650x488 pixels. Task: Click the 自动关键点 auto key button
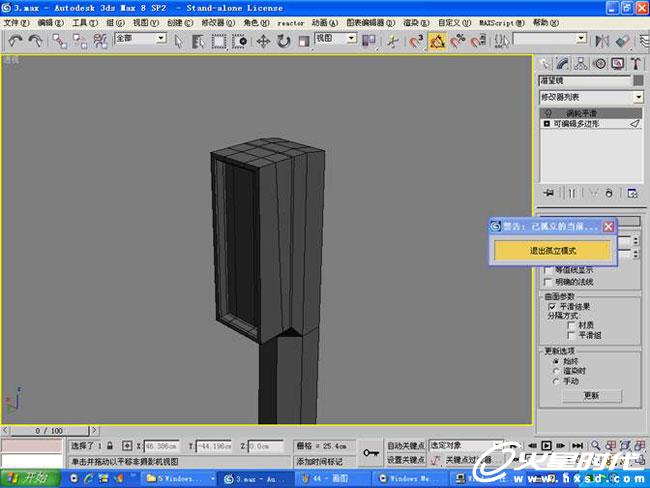(x=406, y=445)
